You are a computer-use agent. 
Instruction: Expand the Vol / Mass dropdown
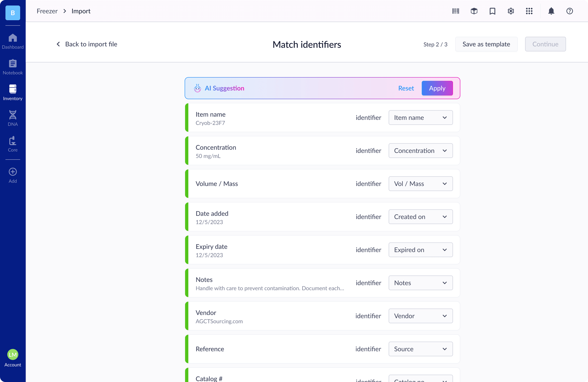coord(420,184)
